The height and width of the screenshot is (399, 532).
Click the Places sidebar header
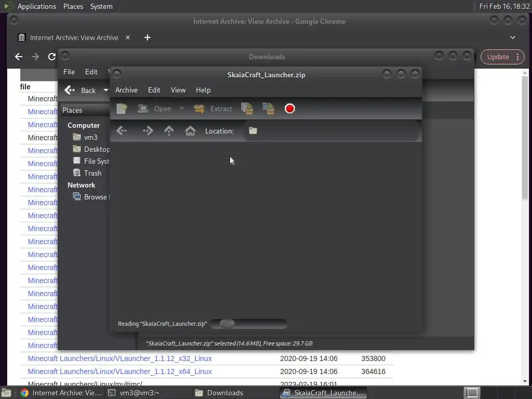[85, 110]
